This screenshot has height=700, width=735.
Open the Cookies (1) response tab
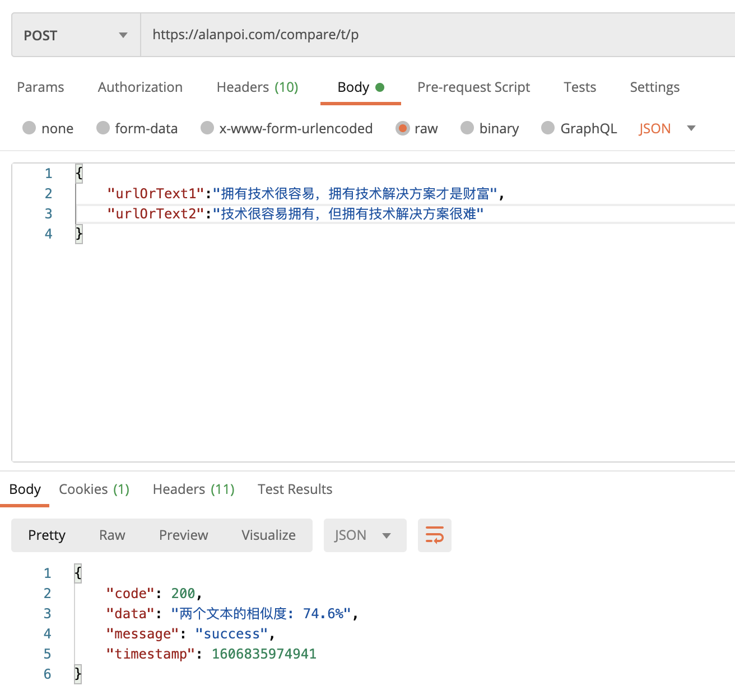coord(94,489)
